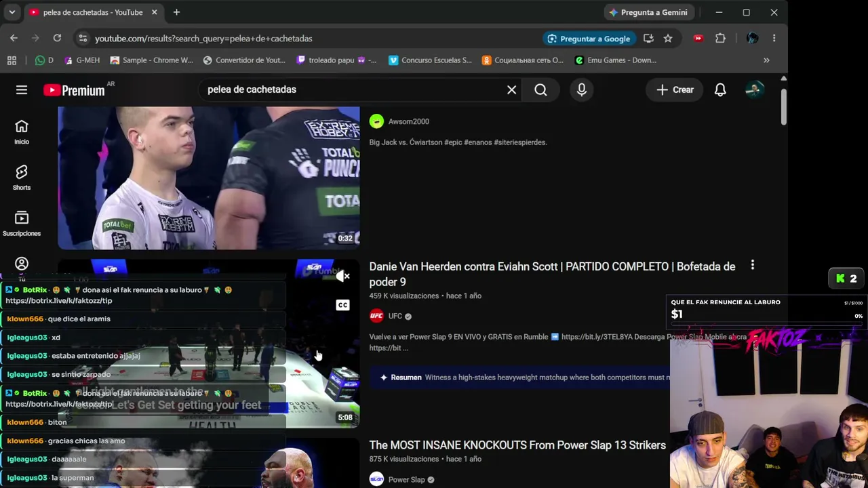
Task: Click the Chrome address bar URL
Action: pyautogui.click(x=203, y=39)
